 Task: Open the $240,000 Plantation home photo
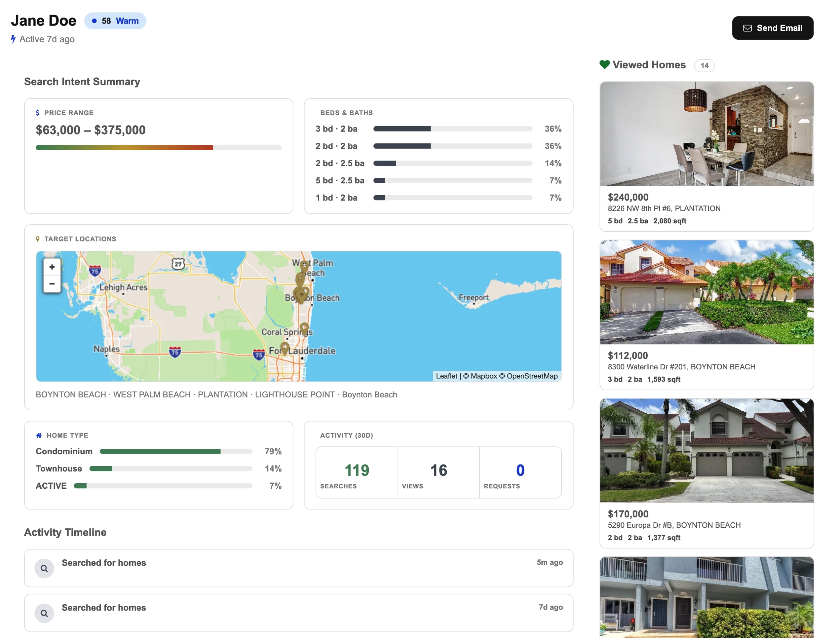(706, 134)
